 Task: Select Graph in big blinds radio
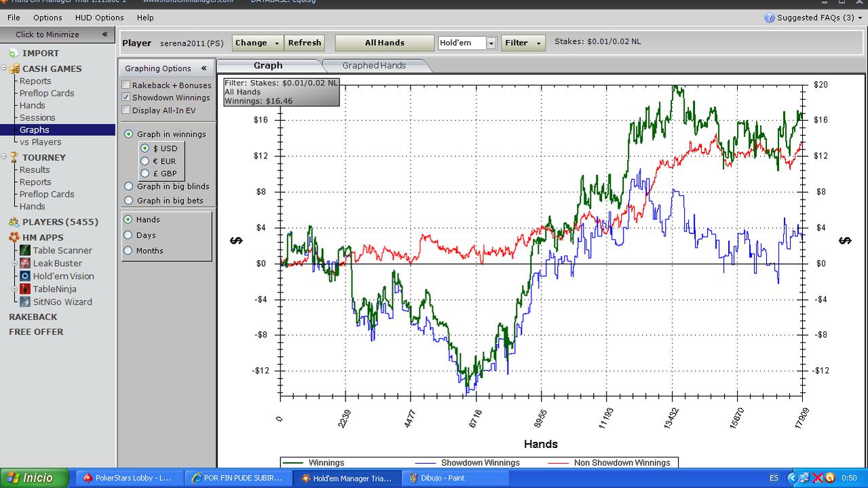coord(128,186)
